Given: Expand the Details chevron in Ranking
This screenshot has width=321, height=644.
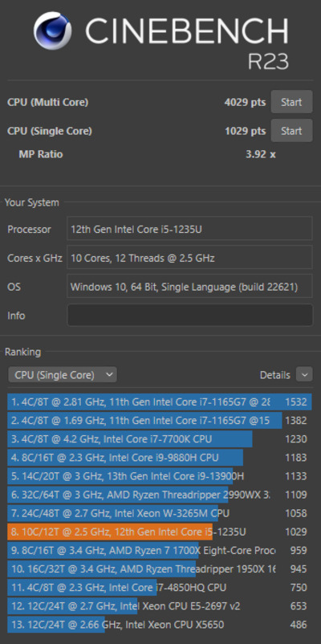Looking at the screenshot, I should click(x=304, y=374).
